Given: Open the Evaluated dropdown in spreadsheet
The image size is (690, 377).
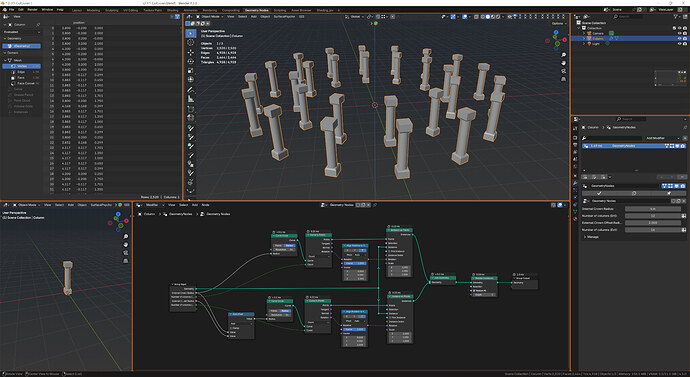Looking at the screenshot, I should point(22,32).
